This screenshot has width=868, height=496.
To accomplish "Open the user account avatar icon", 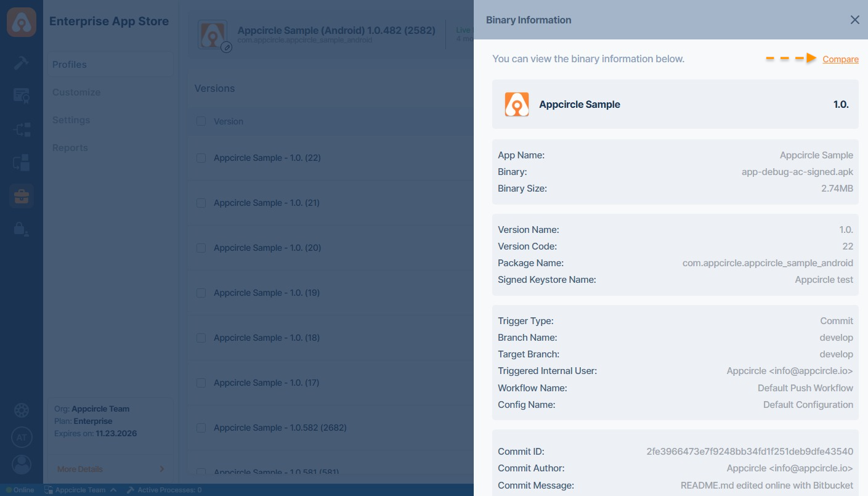I will [x=22, y=465].
